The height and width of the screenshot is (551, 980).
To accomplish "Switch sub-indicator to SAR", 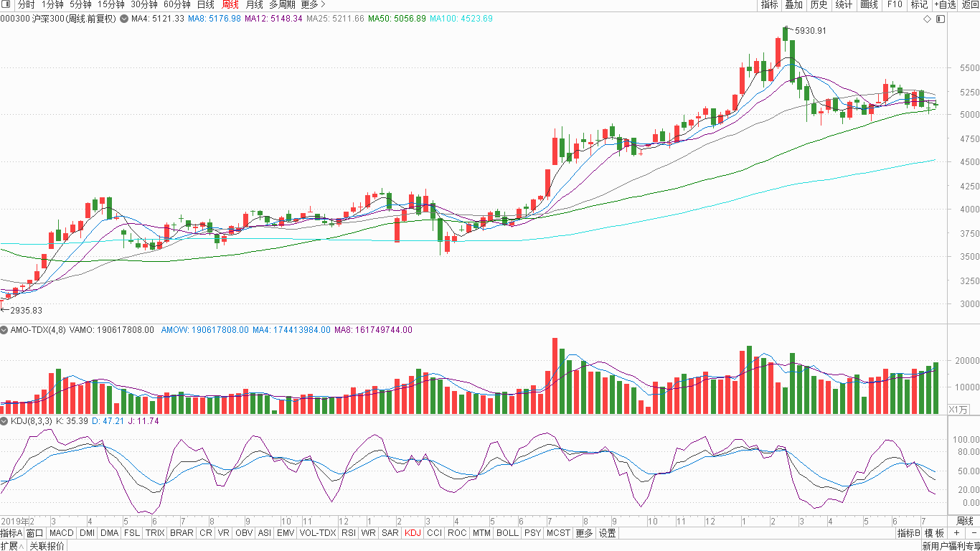I will click(390, 533).
